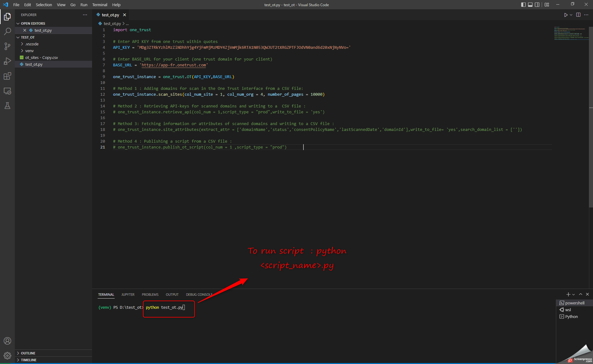Toggle panel layout icon in title bar

530,5
